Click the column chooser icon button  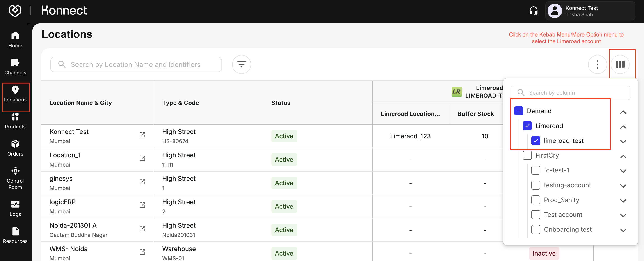620,64
